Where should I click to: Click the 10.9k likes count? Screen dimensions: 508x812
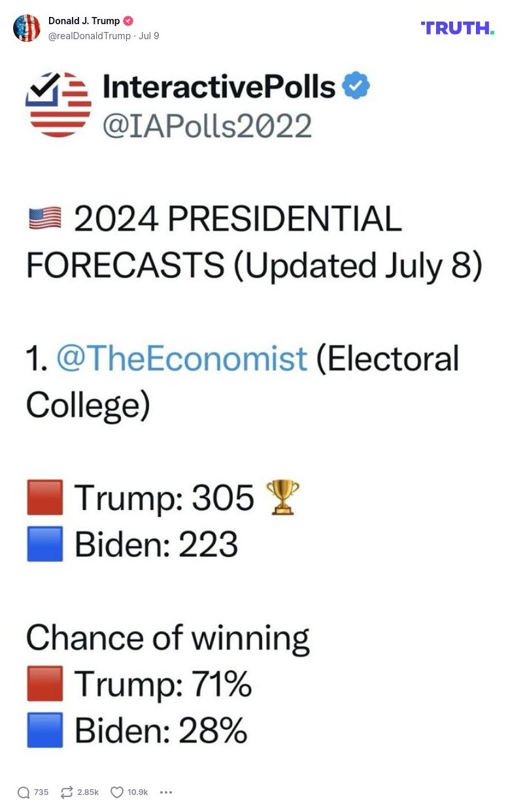coord(137,792)
